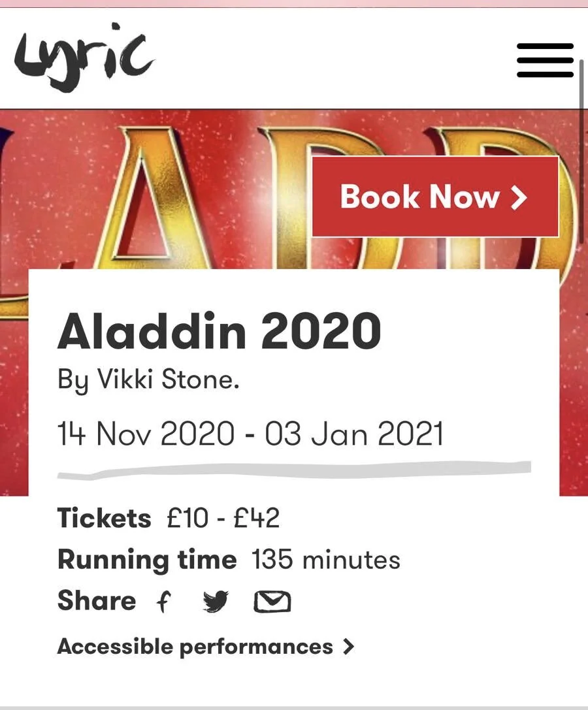Screen dimensions: 588x710
Task: Open the hamburger navigation menu
Action: [x=545, y=60]
